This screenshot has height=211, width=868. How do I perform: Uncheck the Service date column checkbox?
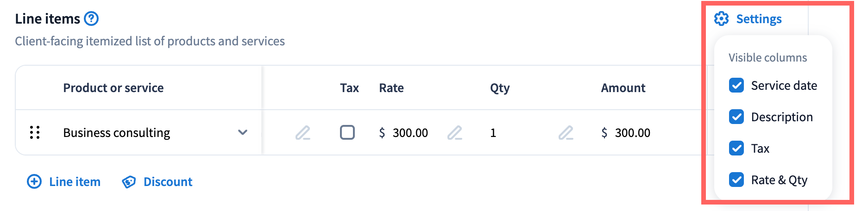[x=736, y=86]
